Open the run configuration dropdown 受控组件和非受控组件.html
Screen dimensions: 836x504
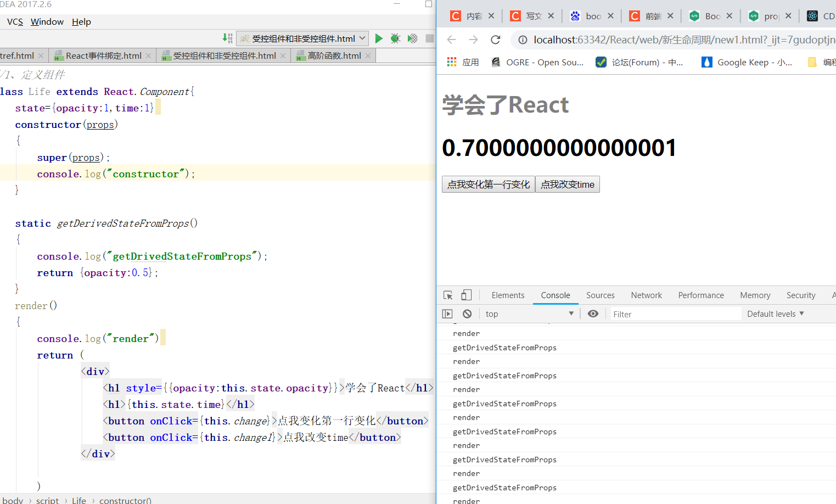tap(303, 38)
